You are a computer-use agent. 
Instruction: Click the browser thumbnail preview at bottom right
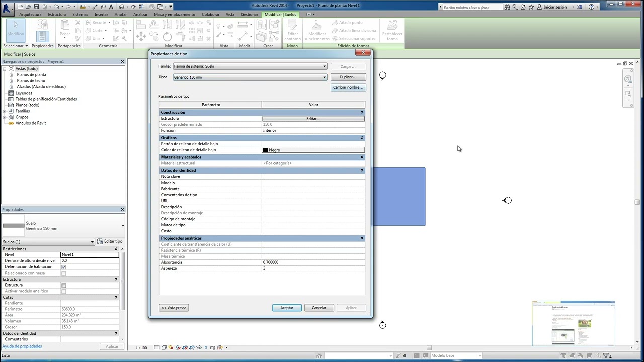(x=574, y=323)
